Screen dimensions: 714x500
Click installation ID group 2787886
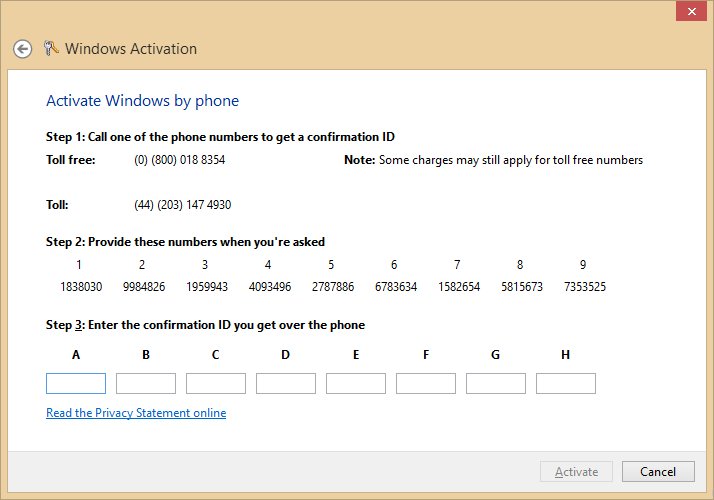[333, 287]
